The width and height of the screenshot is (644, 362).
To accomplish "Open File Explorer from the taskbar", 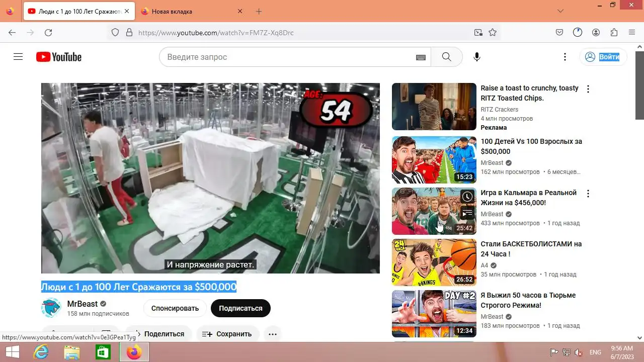I will [x=72, y=352].
